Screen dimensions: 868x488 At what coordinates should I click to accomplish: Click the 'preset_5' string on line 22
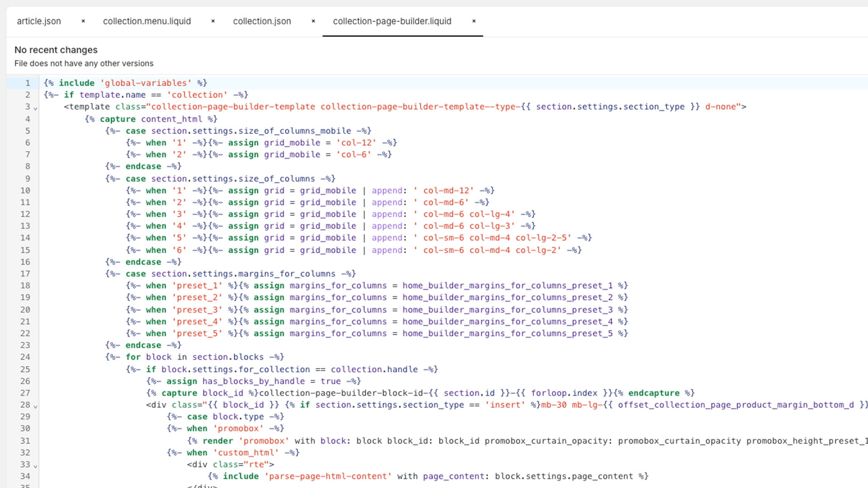(197, 333)
